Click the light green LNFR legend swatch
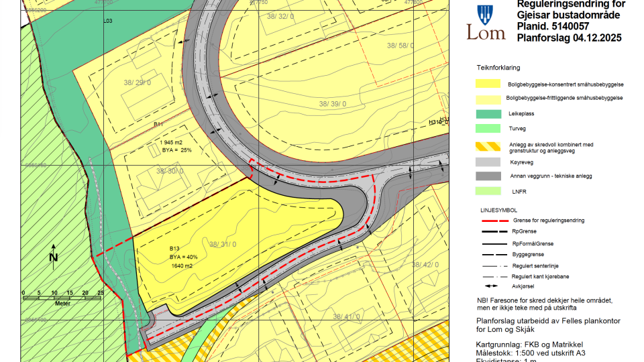Screen dimensions: 644x362 pyautogui.click(x=488, y=191)
